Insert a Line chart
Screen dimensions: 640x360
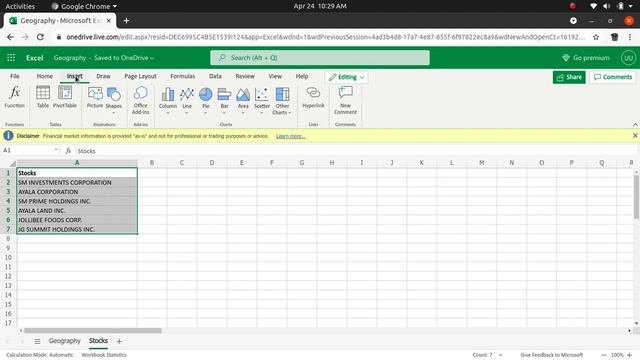point(187,100)
